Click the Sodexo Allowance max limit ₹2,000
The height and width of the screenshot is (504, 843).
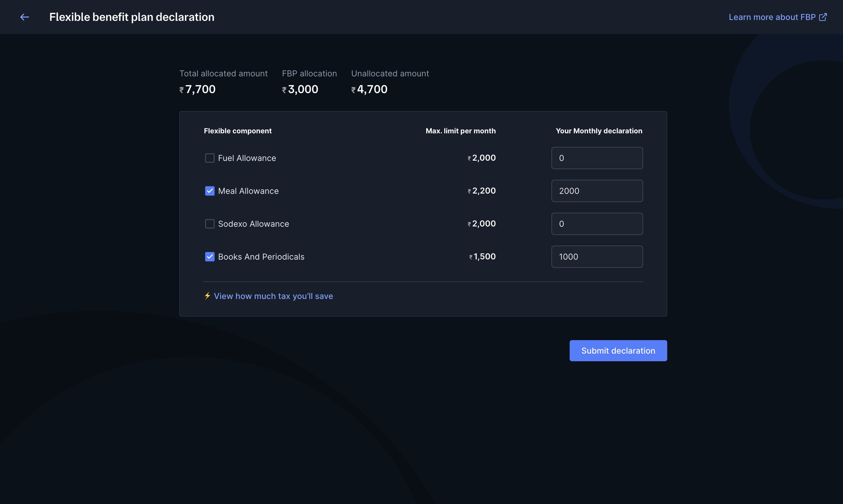[x=481, y=224]
